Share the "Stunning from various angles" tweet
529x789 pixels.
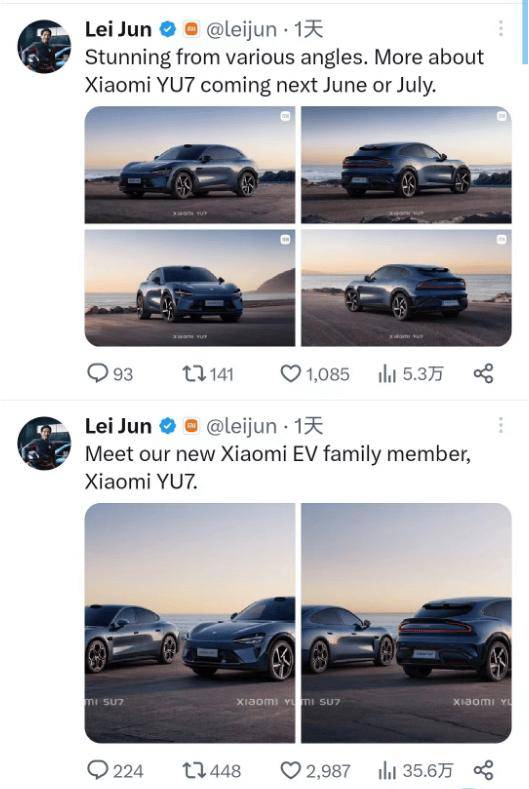[483, 374]
